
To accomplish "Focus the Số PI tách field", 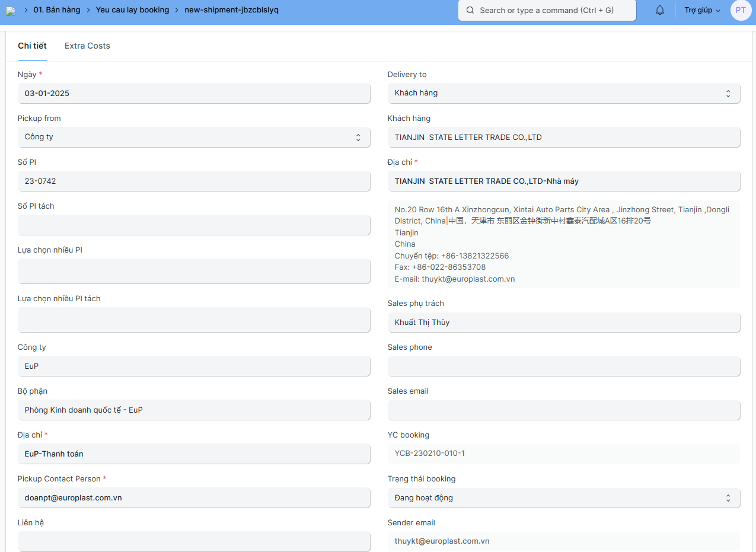I will 194,225.
